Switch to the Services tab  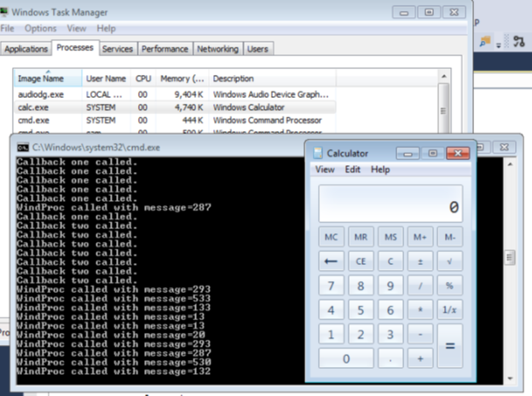[118, 49]
